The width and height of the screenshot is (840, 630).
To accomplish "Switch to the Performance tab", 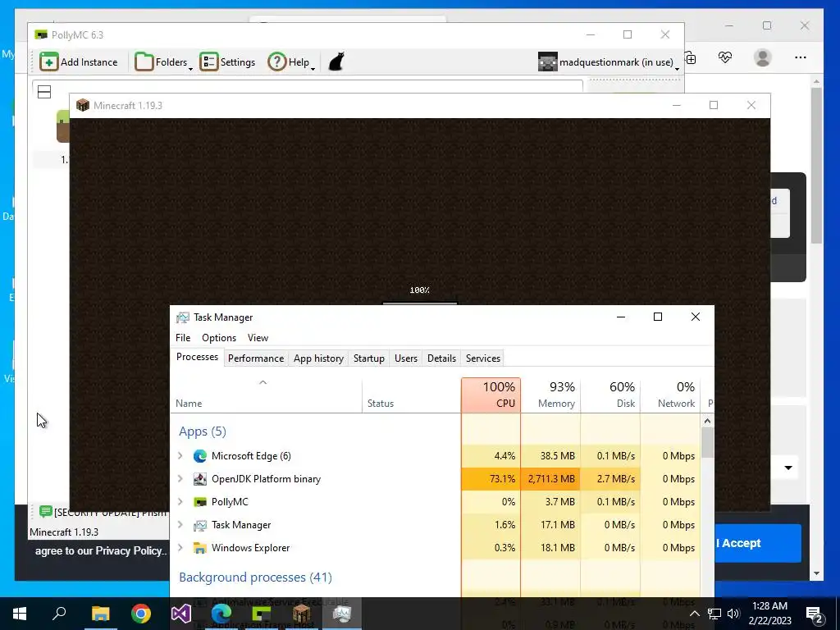I will [256, 358].
